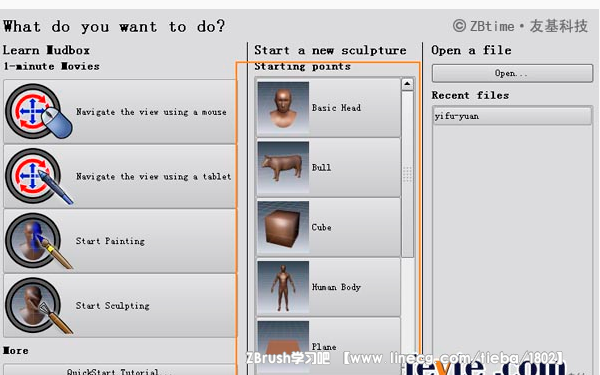Click the Start Painting head icon
Viewport: 600px width, 375px height.
[x=38, y=241]
